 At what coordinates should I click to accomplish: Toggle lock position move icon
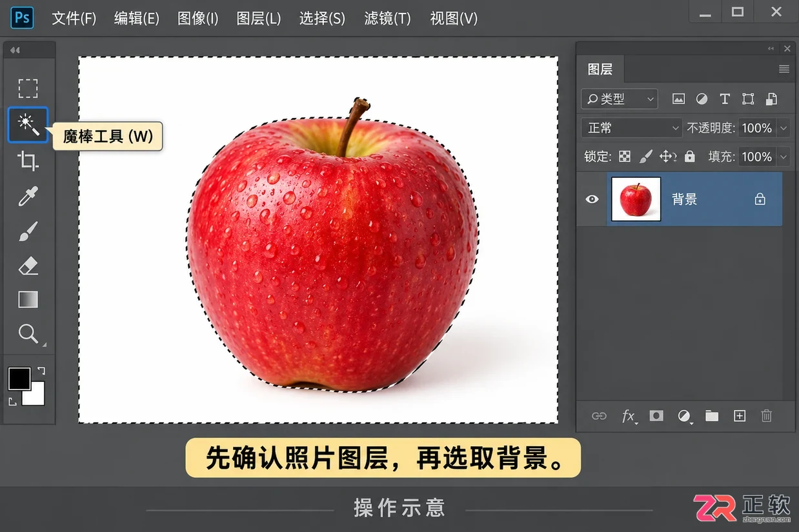tap(668, 156)
